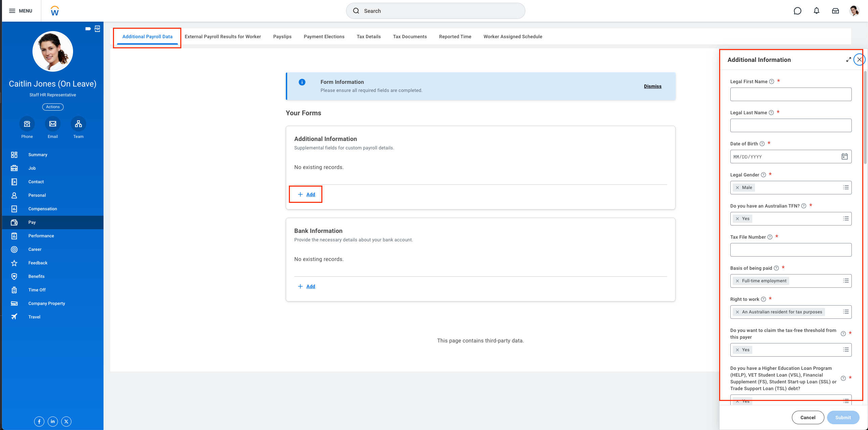868x430 pixels.
Task: Open Benefits section in sidebar
Action: tap(53, 276)
